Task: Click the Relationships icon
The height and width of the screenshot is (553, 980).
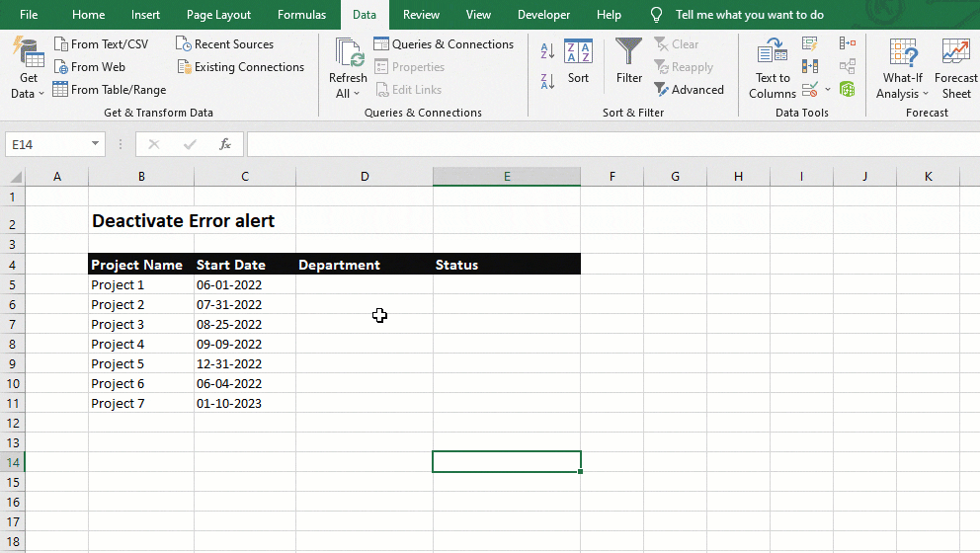Action: [x=848, y=66]
